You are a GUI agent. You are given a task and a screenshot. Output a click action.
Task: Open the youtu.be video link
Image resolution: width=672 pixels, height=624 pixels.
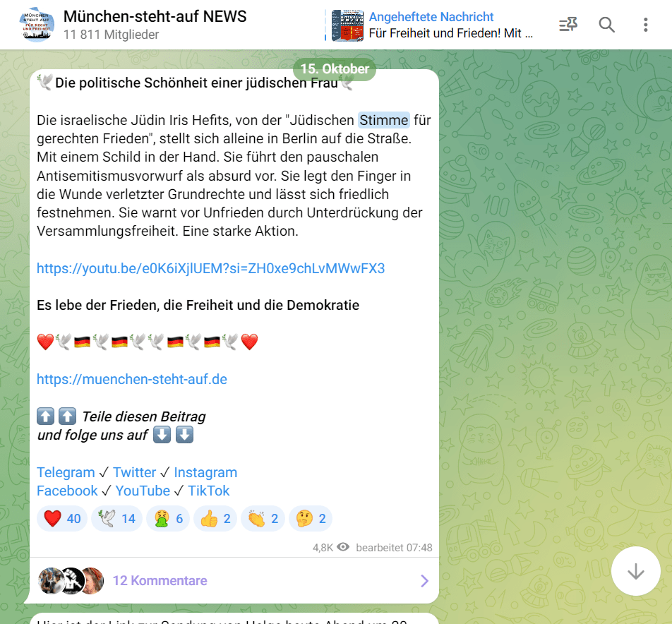[x=210, y=268]
